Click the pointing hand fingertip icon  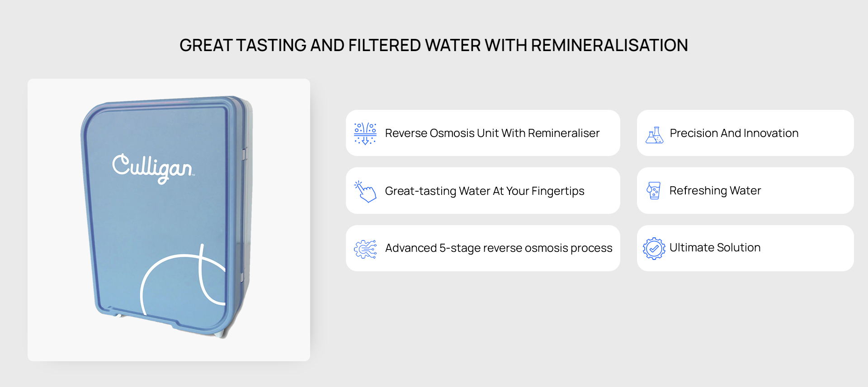tap(365, 191)
